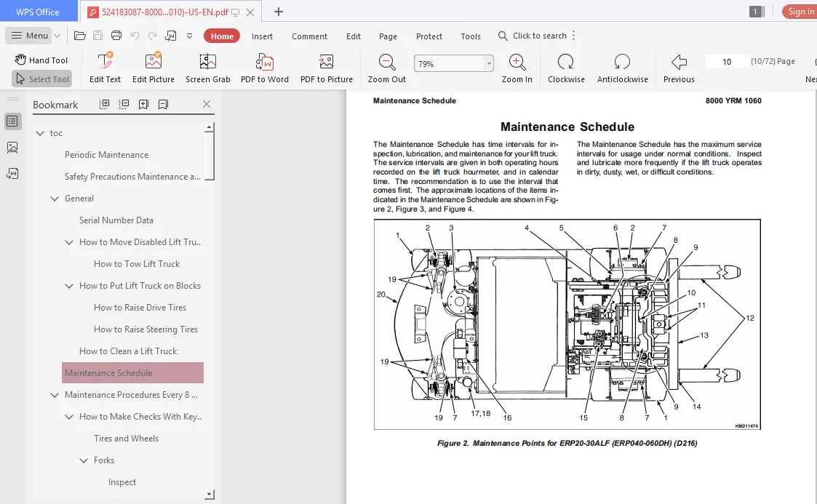Viewport: 817px width, 504px height.
Task: Close the Bookmark panel
Action: pos(207,104)
